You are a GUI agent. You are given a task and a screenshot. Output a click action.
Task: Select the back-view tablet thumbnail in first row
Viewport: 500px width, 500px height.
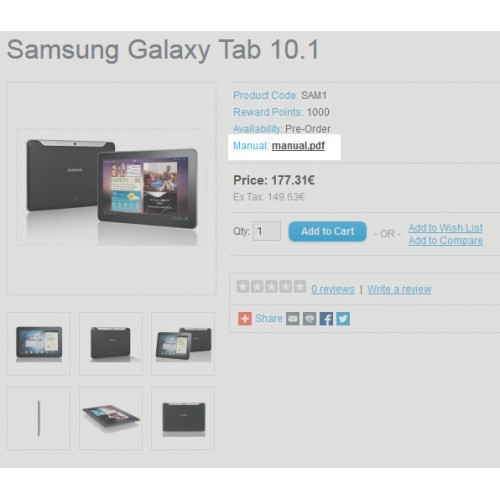(x=111, y=344)
